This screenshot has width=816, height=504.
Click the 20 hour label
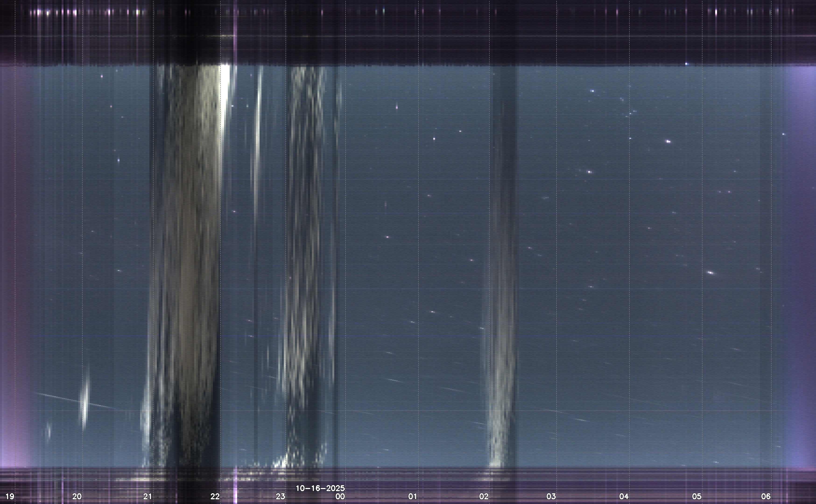[77, 496]
